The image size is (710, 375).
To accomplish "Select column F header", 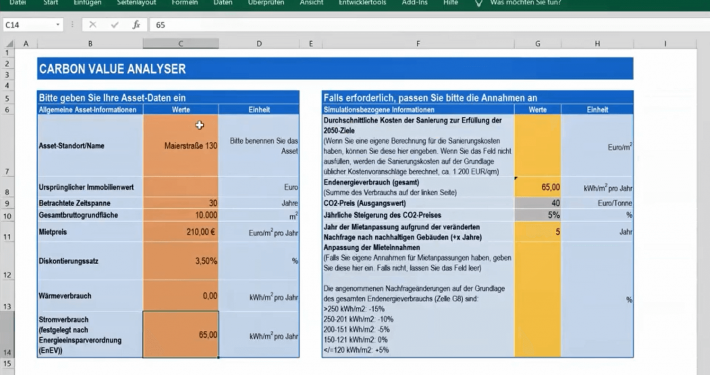I will click(x=418, y=44).
